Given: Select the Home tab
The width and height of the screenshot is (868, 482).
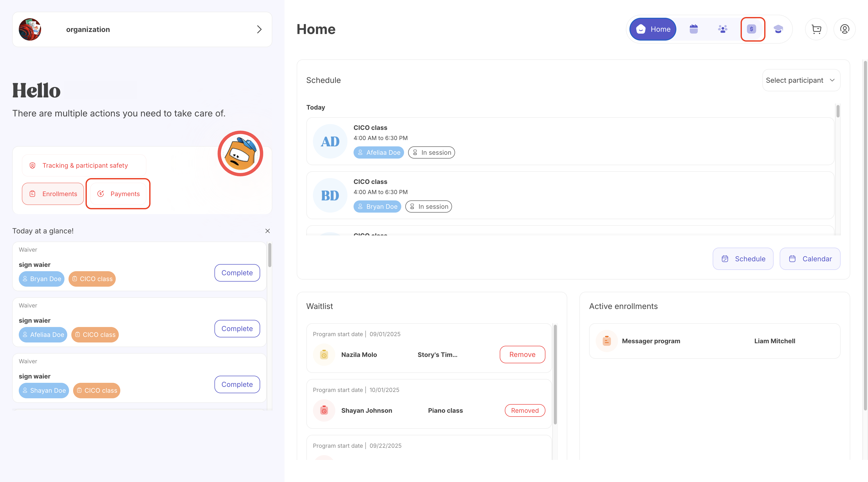Looking at the screenshot, I should pyautogui.click(x=653, y=29).
